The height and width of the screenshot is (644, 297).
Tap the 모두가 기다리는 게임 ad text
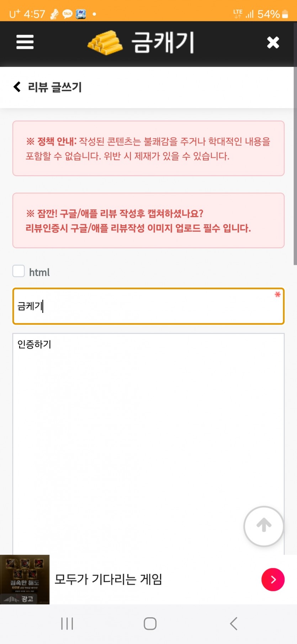[x=108, y=580]
